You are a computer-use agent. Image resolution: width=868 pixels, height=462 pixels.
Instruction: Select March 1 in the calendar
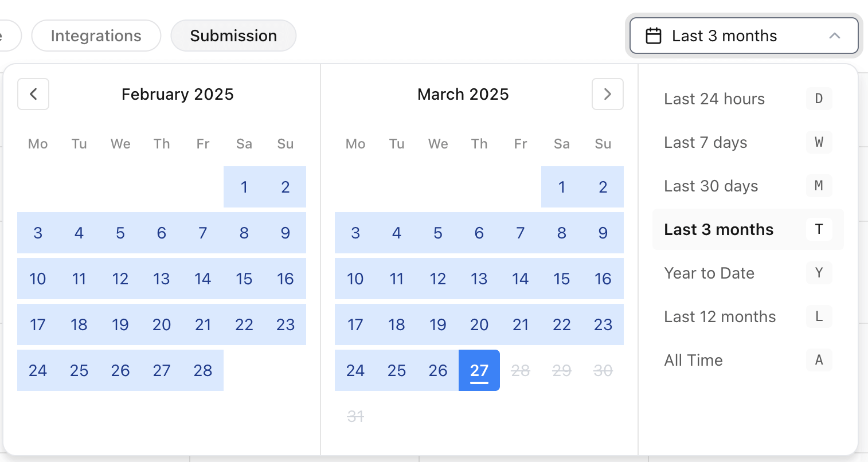[562, 187]
